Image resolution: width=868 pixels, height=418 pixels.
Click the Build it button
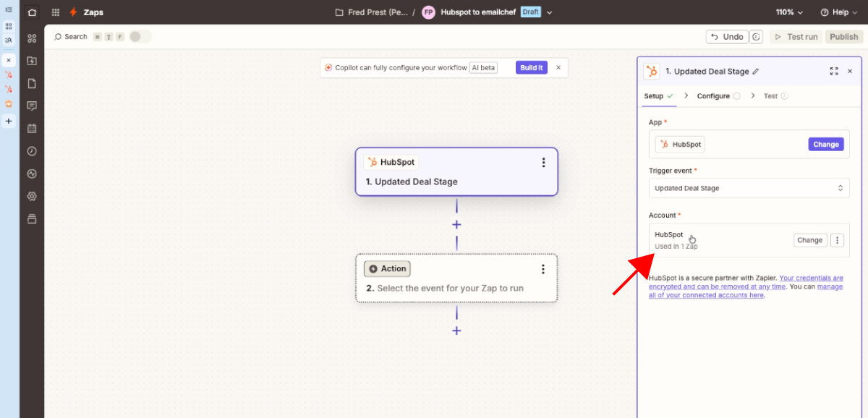[531, 67]
